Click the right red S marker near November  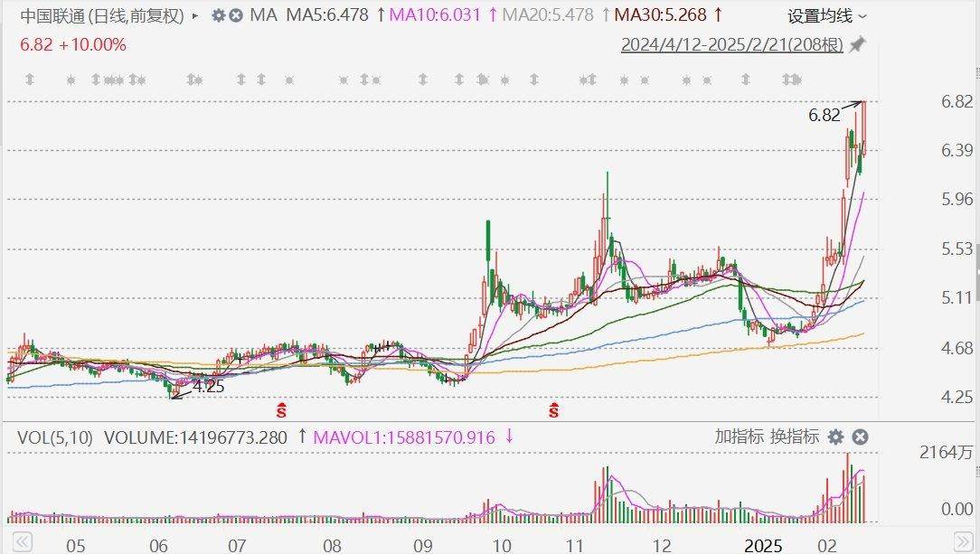tap(552, 410)
